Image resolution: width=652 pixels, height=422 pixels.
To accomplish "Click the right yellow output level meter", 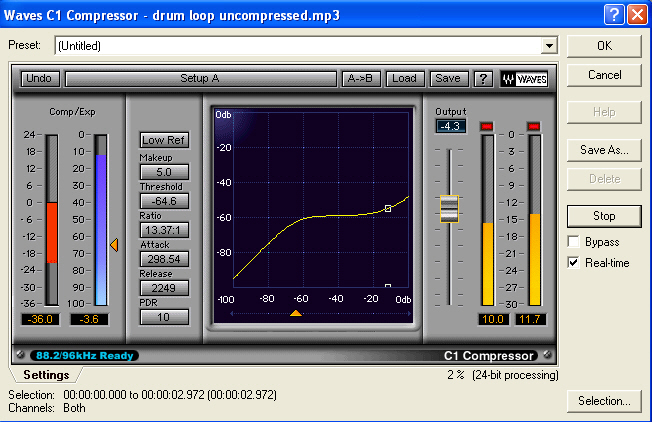I will (x=534, y=220).
